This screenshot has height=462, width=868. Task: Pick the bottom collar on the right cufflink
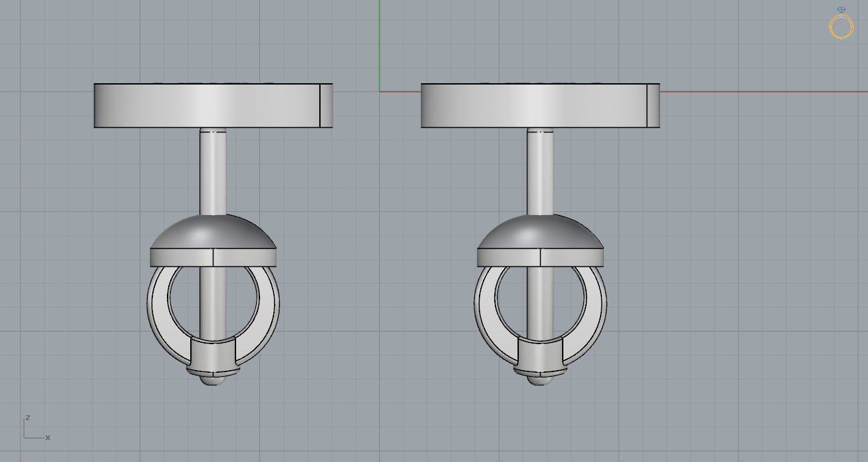(540, 356)
